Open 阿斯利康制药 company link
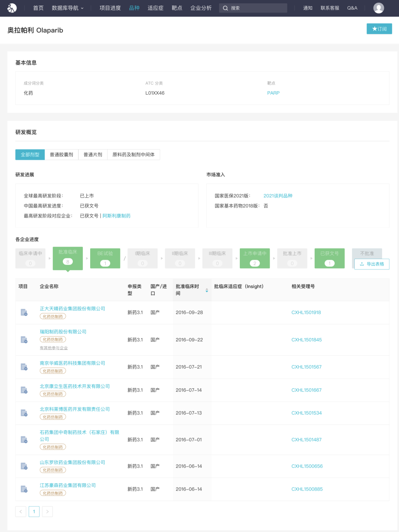399x532 pixels. tap(116, 216)
